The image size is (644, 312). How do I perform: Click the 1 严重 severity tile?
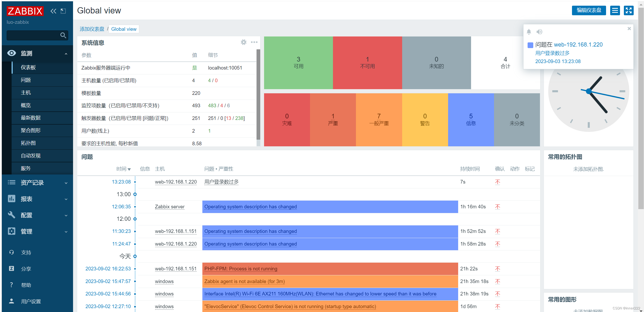click(x=333, y=120)
